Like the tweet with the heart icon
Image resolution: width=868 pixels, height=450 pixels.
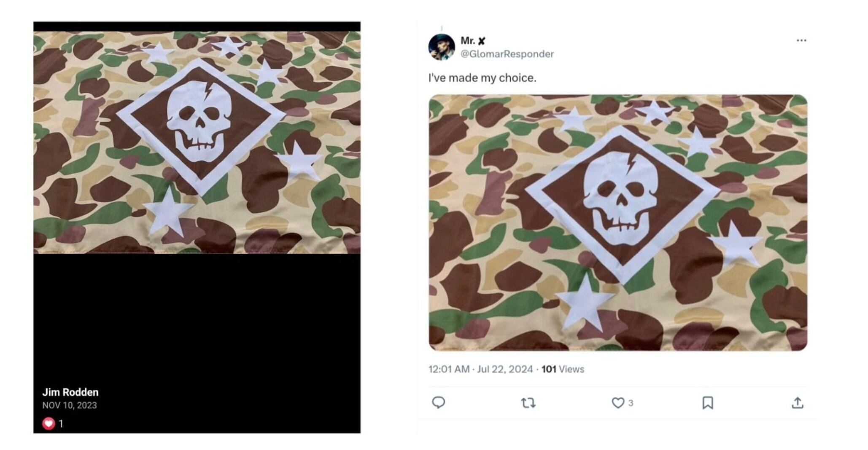[x=617, y=403]
